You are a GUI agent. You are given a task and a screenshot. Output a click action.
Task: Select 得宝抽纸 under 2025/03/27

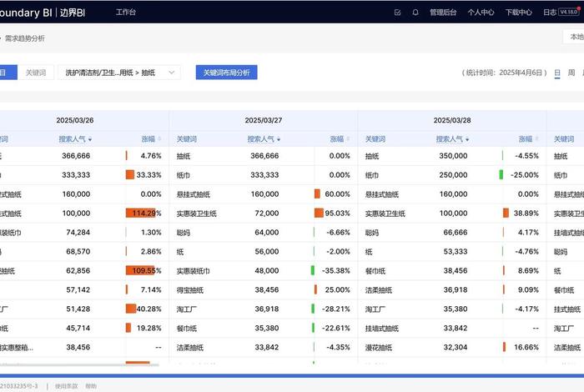tap(190, 290)
